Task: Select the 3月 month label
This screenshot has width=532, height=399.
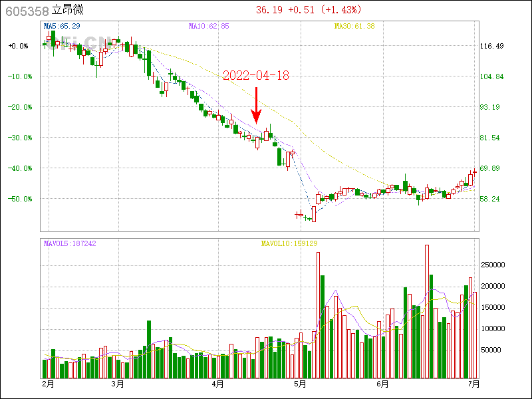Action: pos(118,384)
